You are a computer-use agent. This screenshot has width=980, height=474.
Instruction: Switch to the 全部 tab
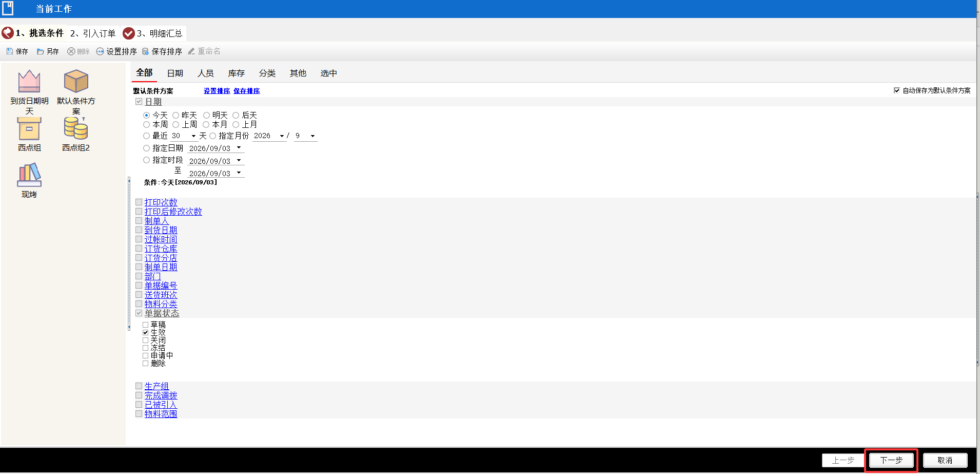(144, 73)
